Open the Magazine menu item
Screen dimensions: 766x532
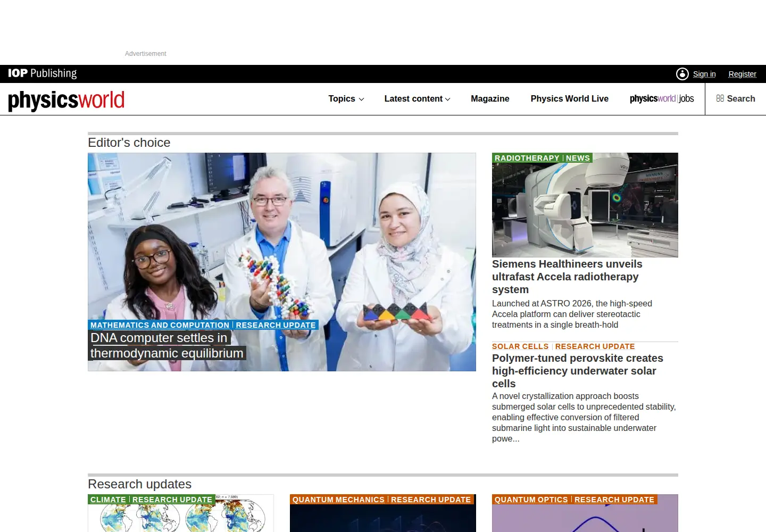pos(490,98)
